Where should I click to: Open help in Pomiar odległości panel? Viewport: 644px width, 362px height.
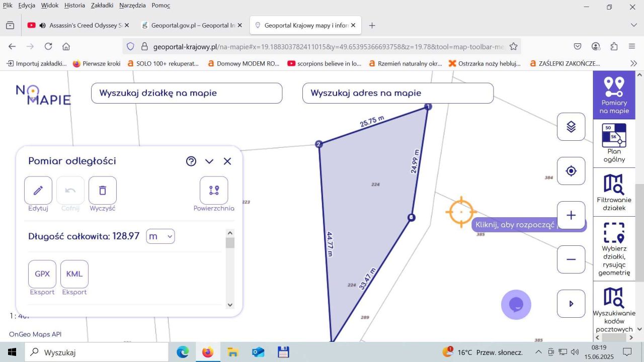191,161
